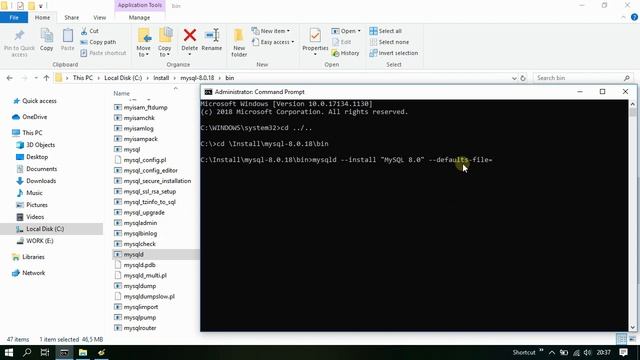Expand the Open dropdown in ribbon

tap(346, 31)
